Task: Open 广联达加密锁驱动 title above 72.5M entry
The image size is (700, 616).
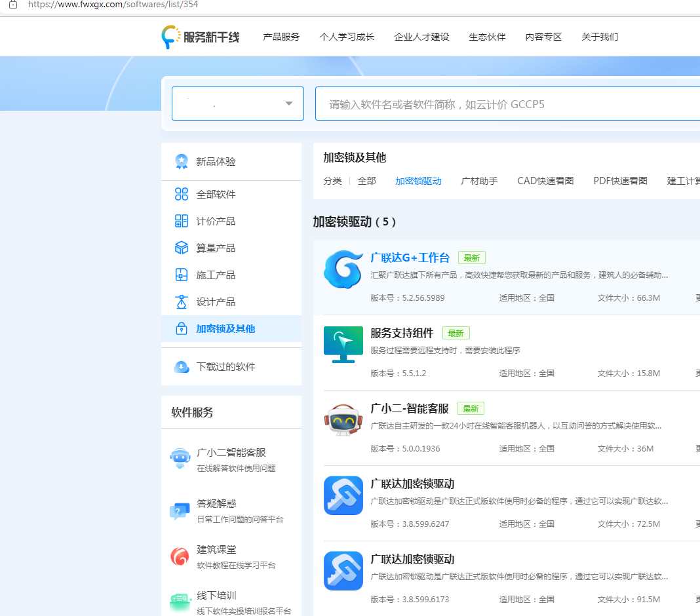Action: pyautogui.click(x=412, y=484)
